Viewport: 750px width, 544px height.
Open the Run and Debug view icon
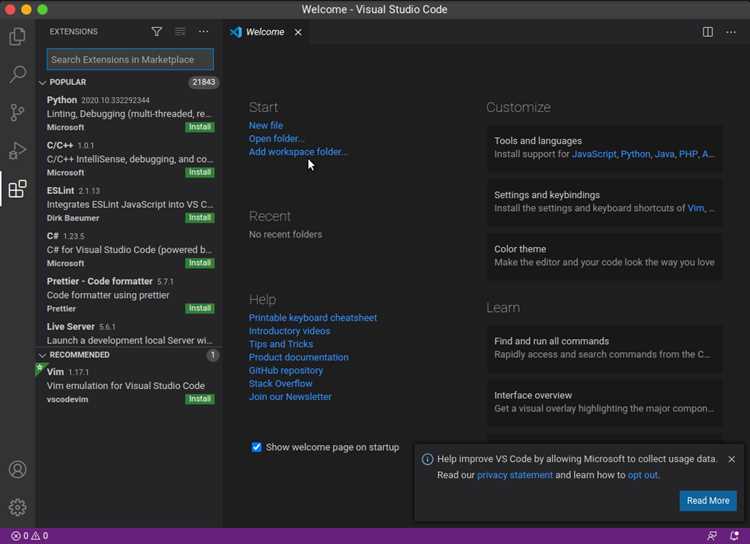[17, 151]
